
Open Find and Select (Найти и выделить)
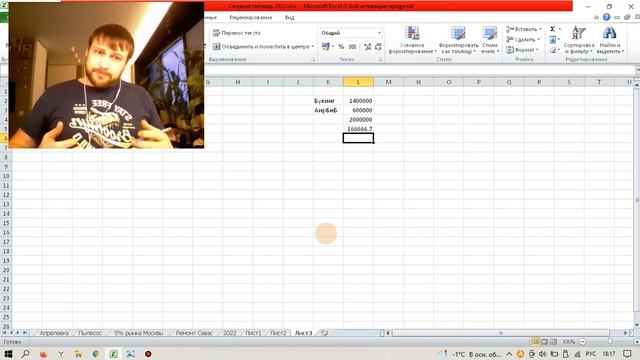pyautogui.click(x=610, y=40)
